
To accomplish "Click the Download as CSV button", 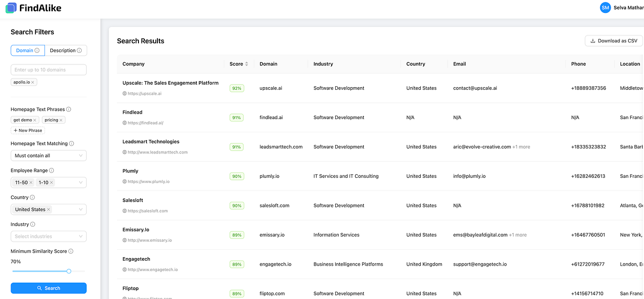I will tap(614, 41).
